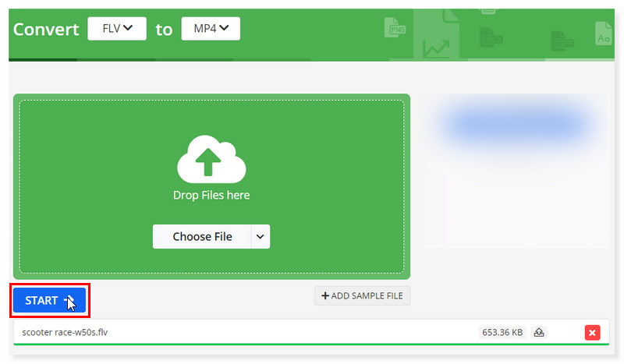Screen dimensions: 624x364
Task: Click the Drop Files here text
Action: [211, 196]
